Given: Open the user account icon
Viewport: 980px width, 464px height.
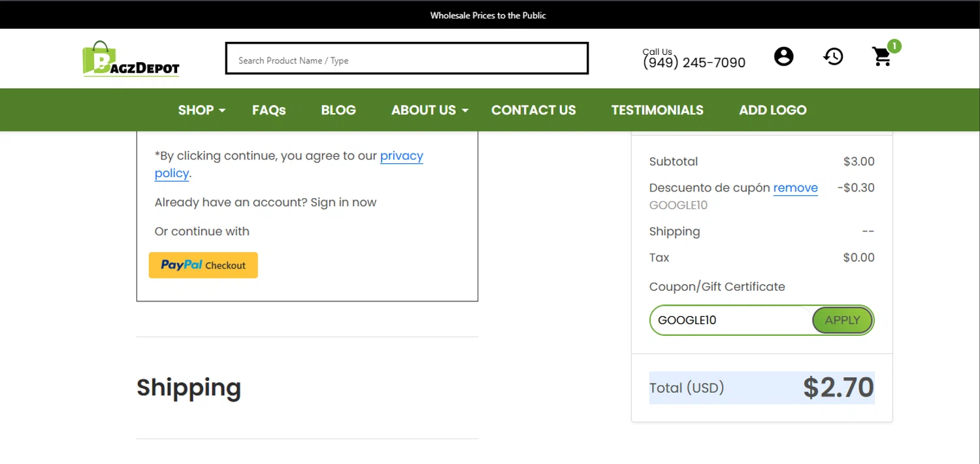Looking at the screenshot, I should pos(783,56).
